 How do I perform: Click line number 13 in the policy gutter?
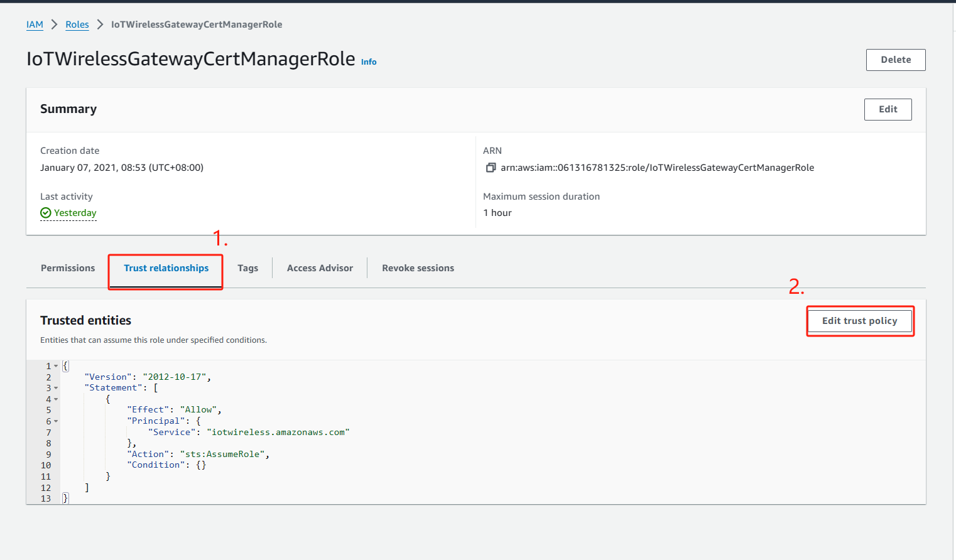coord(46,498)
